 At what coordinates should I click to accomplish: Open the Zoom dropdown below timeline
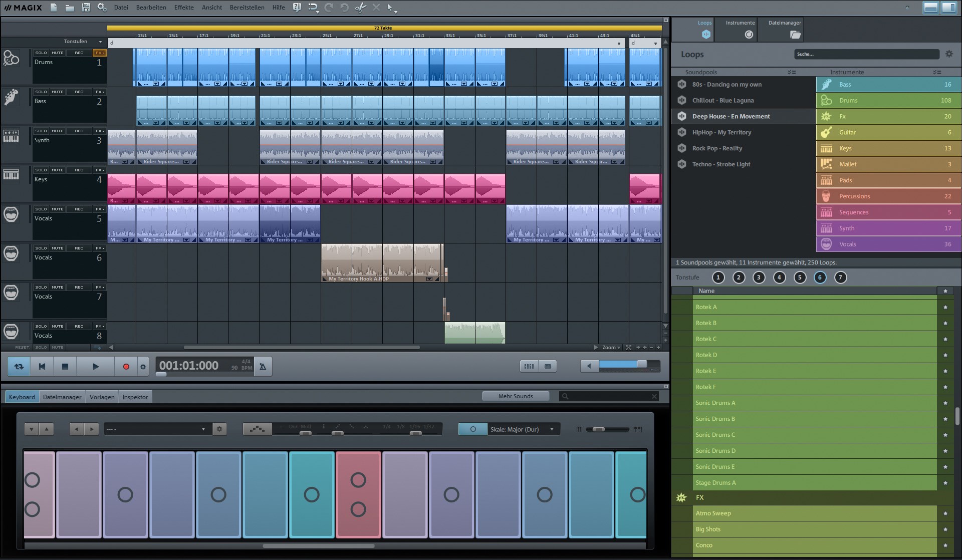(611, 347)
